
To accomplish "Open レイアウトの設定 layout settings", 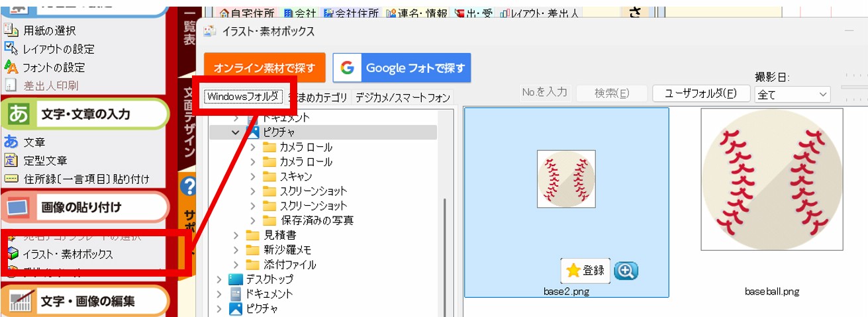I will (x=58, y=48).
